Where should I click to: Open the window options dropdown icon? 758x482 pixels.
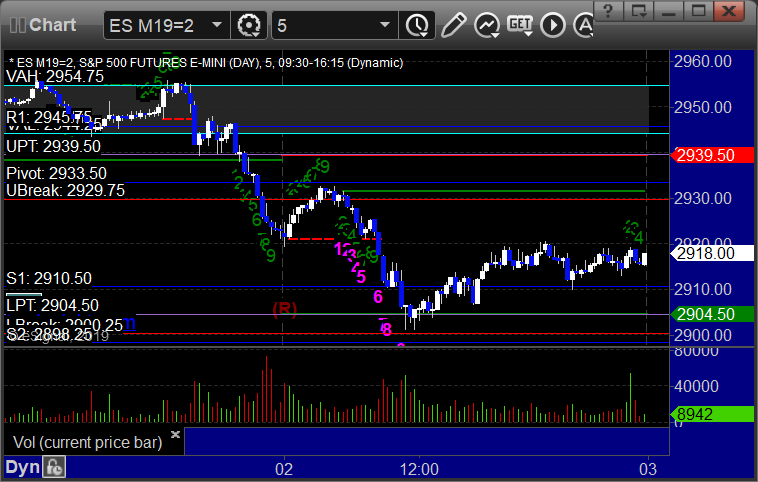click(x=638, y=11)
